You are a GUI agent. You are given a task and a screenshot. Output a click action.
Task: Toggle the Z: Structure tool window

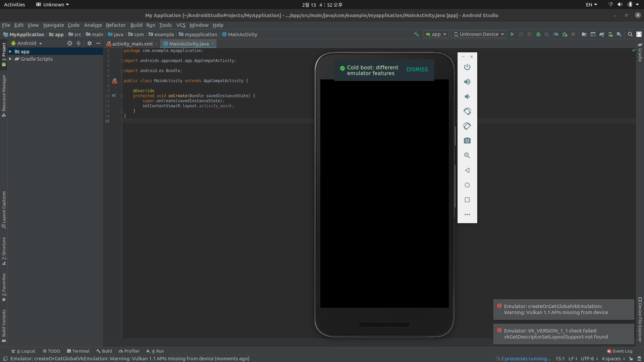click(4, 251)
